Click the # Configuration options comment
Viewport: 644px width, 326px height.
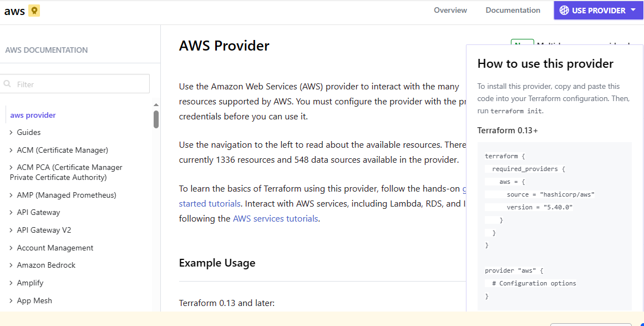(534, 283)
